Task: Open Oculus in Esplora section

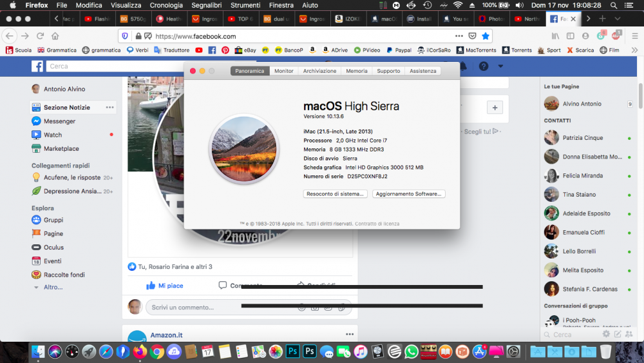Action: 48,248
